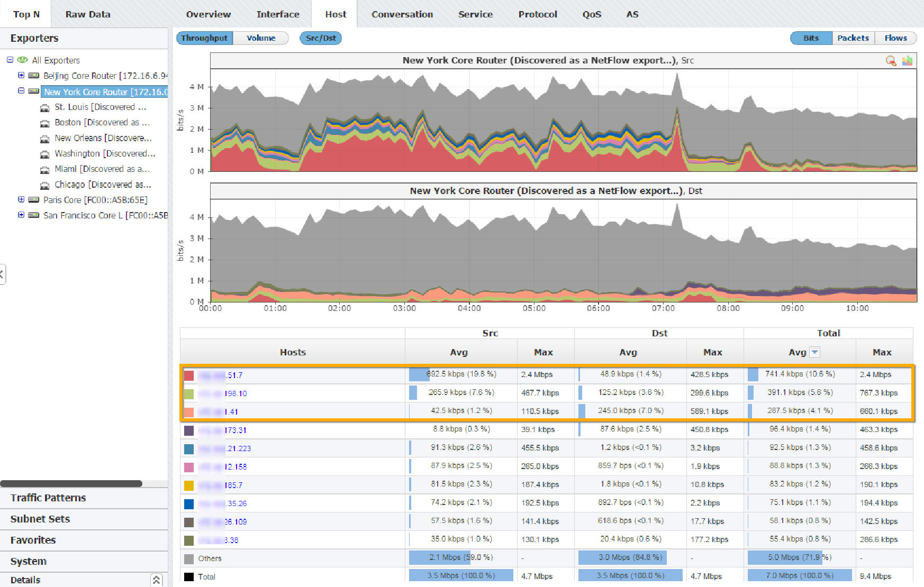Switch to the Conversation tab

[x=402, y=14]
